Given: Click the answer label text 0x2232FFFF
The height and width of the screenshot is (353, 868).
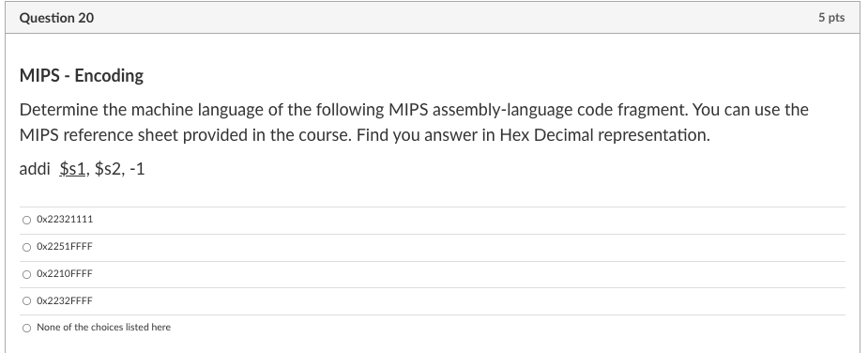Looking at the screenshot, I should click(65, 301).
